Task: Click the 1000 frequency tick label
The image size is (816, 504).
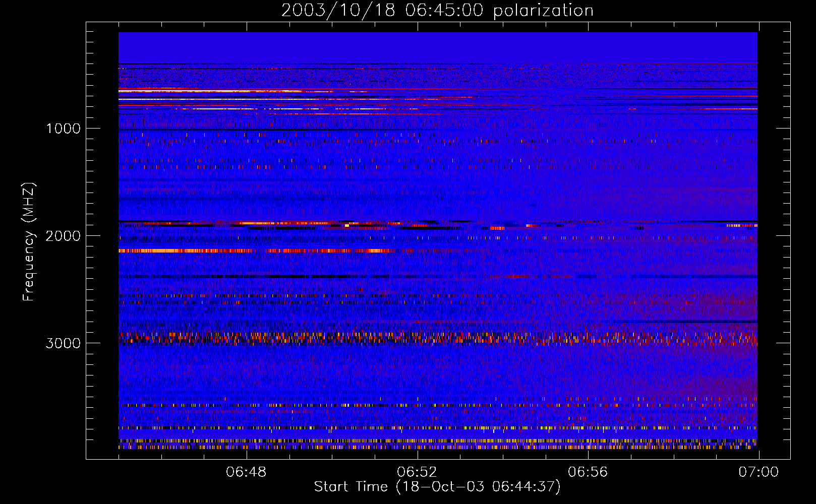Action: [x=63, y=129]
